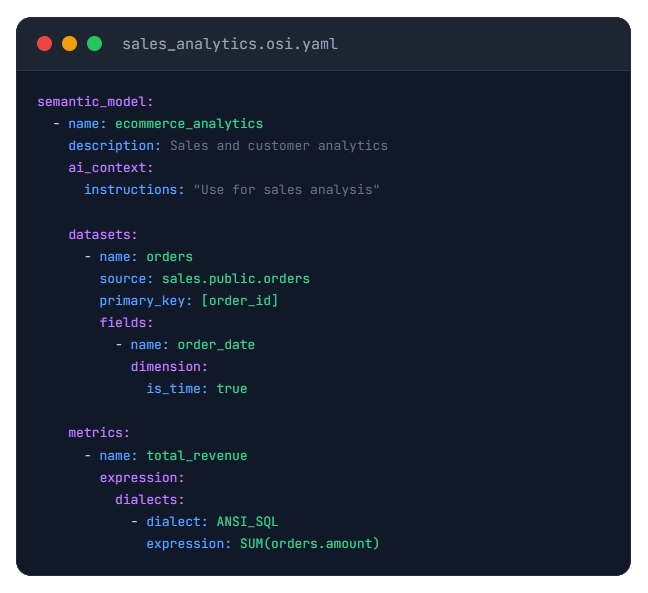Click the datasets: key
The height and width of the screenshot is (593, 648).
coord(102,235)
